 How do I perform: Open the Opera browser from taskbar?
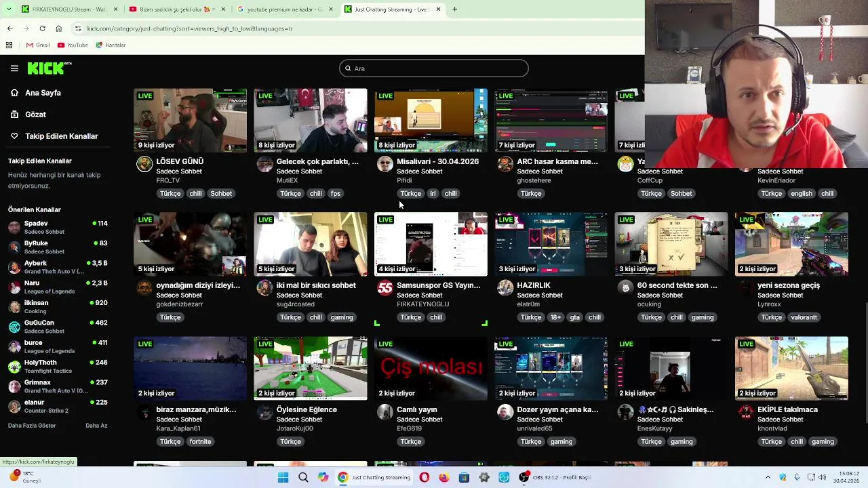click(x=424, y=477)
